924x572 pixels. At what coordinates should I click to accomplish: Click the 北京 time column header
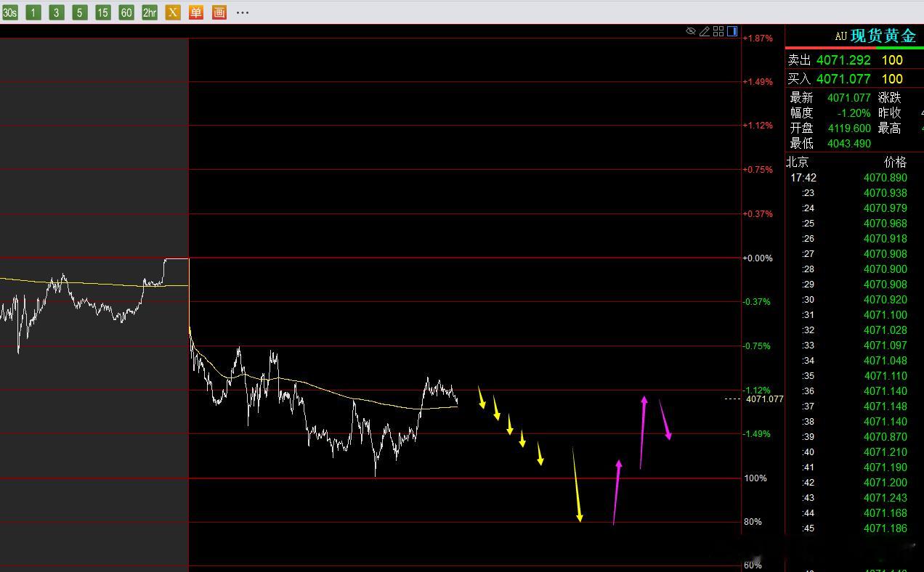pos(797,162)
